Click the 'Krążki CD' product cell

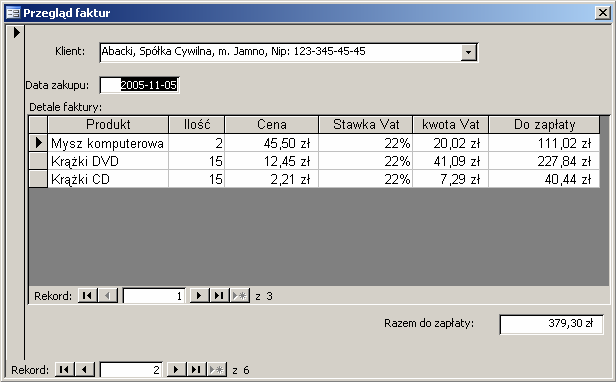tap(108, 179)
